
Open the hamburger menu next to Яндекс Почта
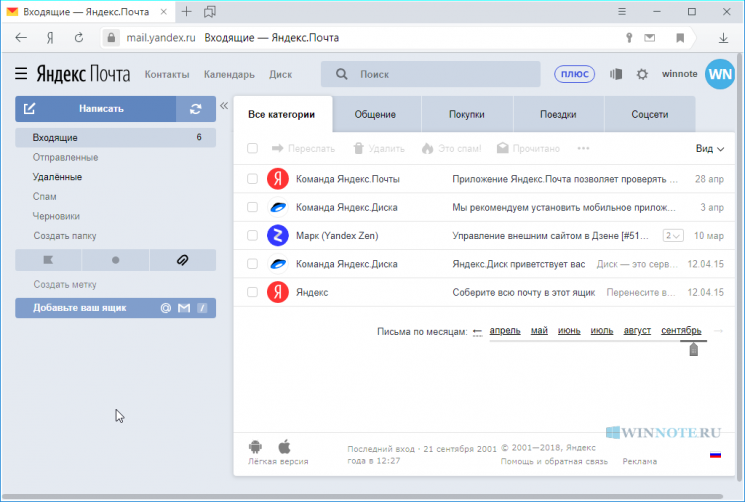(21, 74)
